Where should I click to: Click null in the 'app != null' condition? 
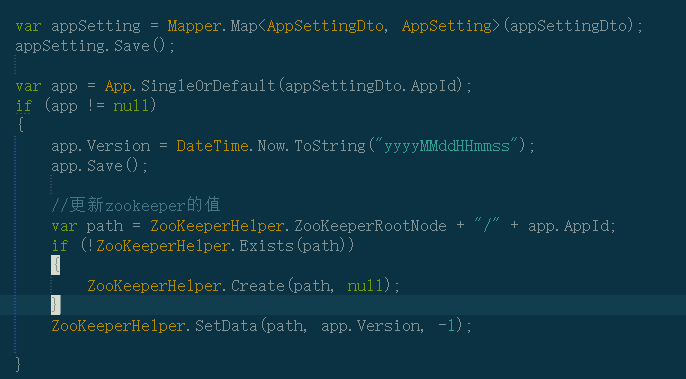point(131,105)
